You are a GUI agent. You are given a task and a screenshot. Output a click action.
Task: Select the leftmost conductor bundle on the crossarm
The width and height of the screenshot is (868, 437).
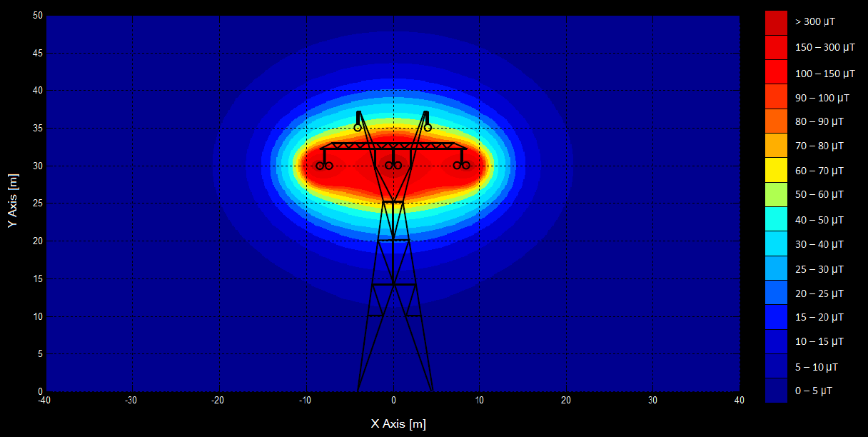(x=323, y=166)
